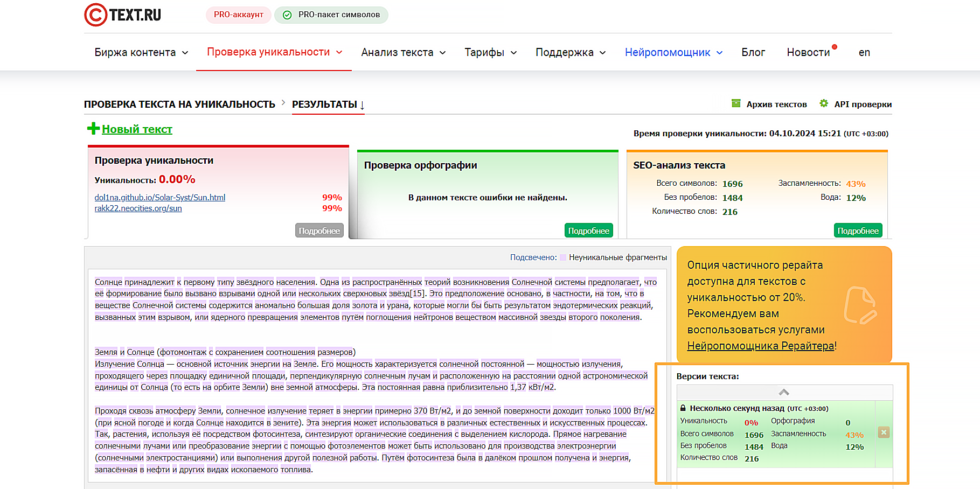Click the 99% match beside rakk22.neocities.org
Viewport: 980px width, 489px height.
pos(332,208)
